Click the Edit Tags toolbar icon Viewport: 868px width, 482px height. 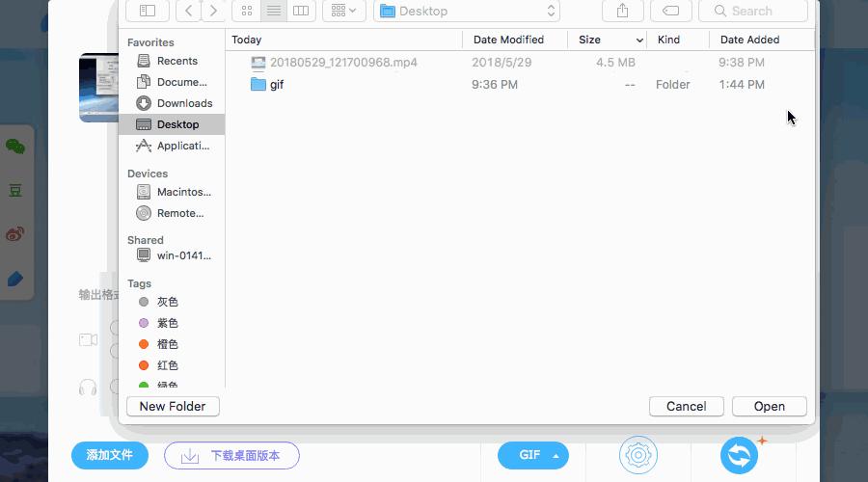click(671, 11)
